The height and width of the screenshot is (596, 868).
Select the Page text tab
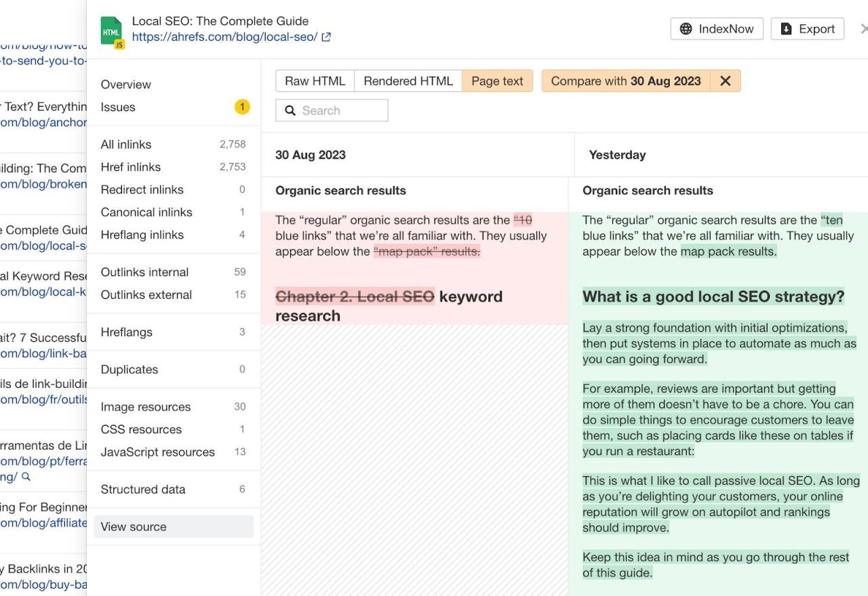tap(497, 80)
